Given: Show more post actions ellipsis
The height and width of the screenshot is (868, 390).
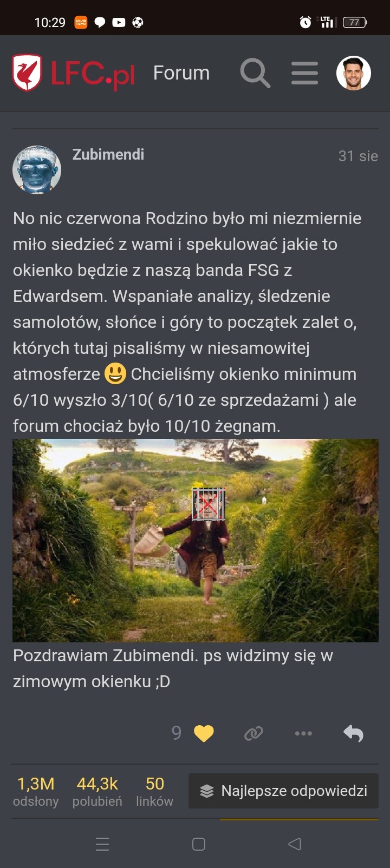Looking at the screenshot, I should tap(303, 733).
